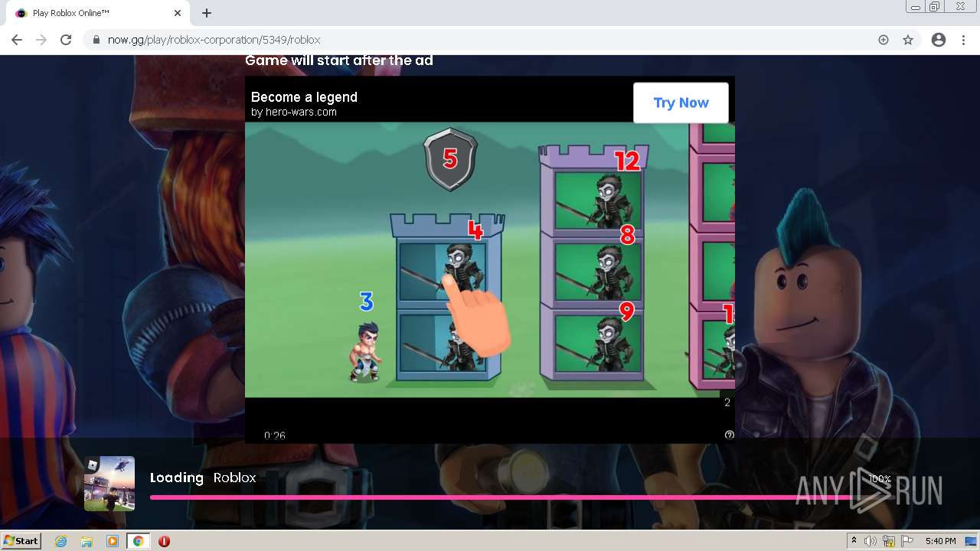Open the Chrome profile avatar
Viewport: 980px width, 551px height.
pos(939,40)
